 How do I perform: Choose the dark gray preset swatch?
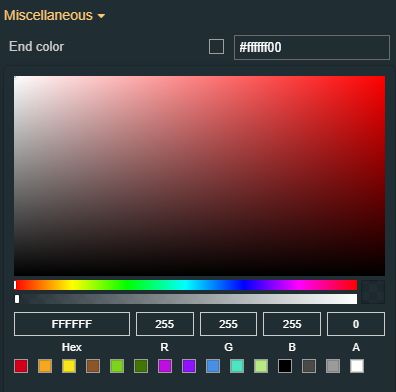[x=309, y=366]
